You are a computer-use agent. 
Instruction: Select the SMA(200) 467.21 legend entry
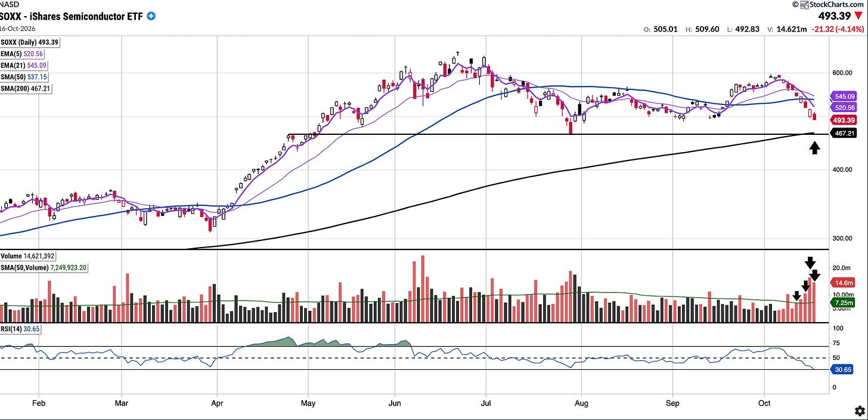[26, 88]
